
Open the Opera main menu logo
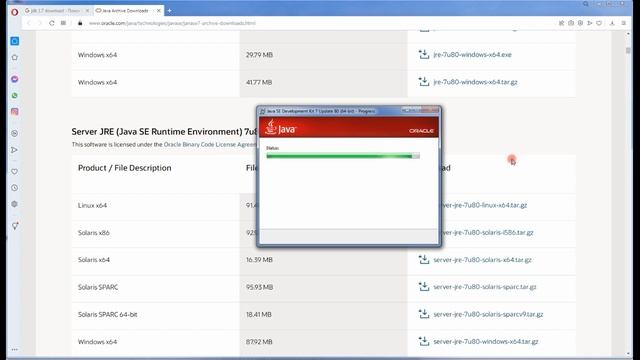(14, 12)
